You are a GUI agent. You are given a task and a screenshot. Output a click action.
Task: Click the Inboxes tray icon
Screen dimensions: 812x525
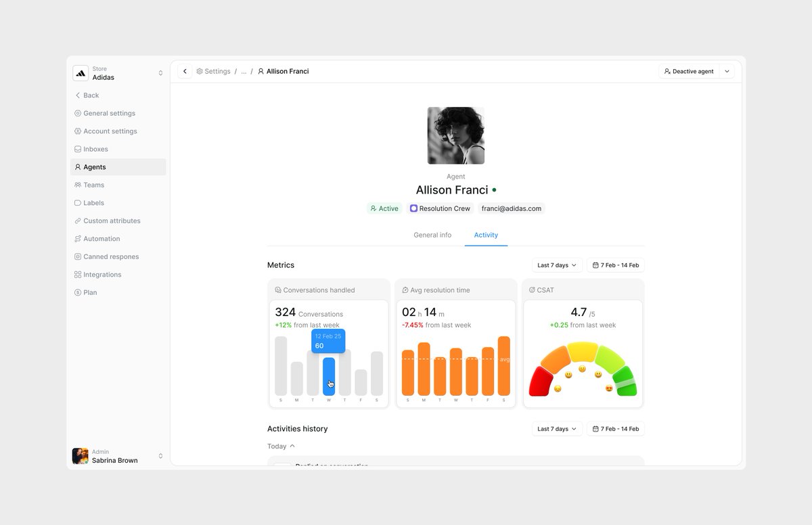78,149
